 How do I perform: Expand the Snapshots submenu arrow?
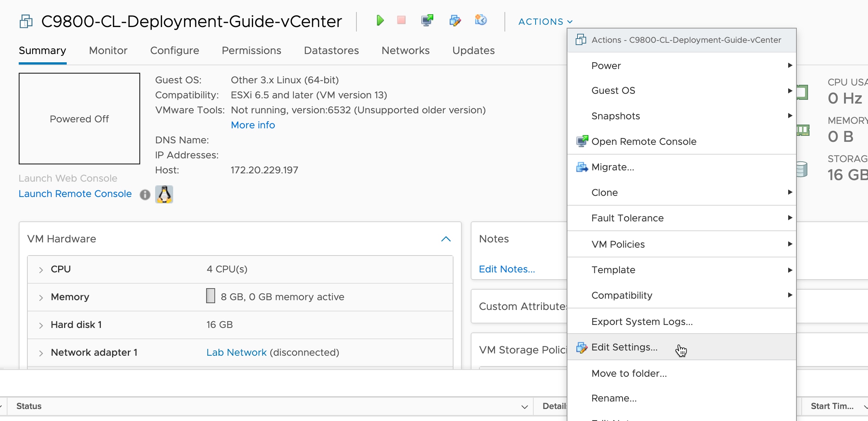pos(790,116)
